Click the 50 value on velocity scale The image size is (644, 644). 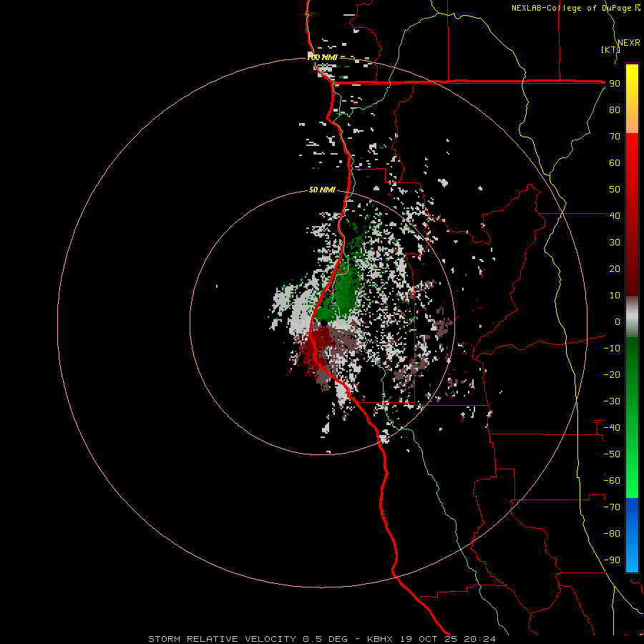click(615, 190)
